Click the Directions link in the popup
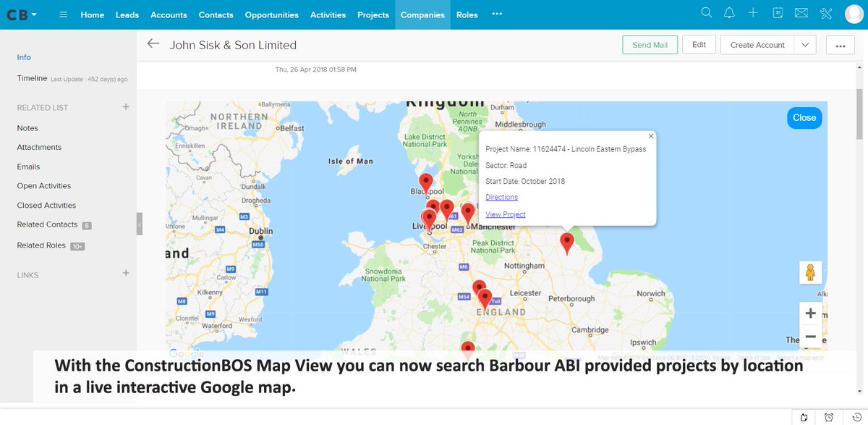868x425 pixels. 501,197
